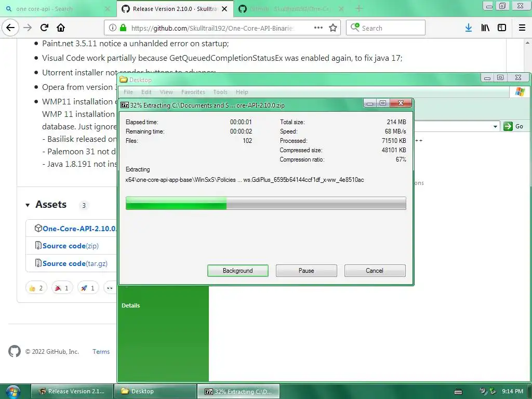Click Speed value 68 MB/s
Image resolution: width=532 pixels, height=399 pixels.
click(x=395, y=131)
